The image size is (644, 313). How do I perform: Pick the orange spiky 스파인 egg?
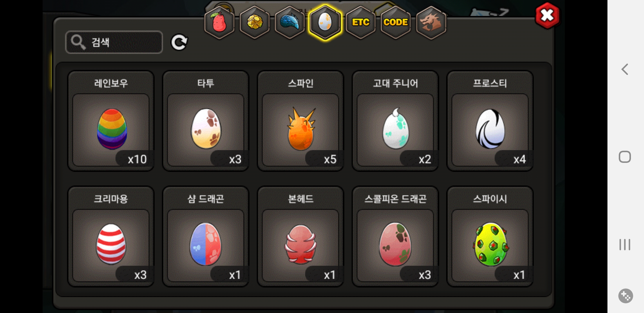[x=301, y=121]
